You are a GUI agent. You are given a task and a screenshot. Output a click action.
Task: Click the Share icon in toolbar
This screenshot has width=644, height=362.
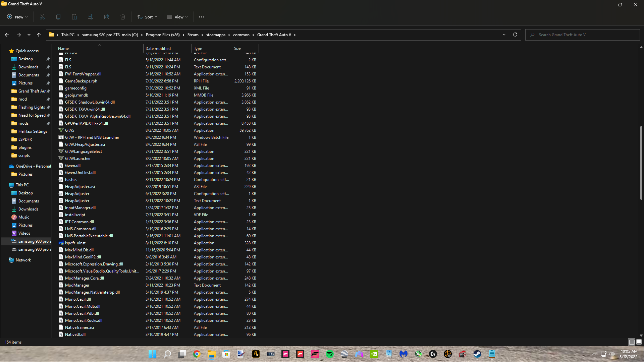pos(107,17)
